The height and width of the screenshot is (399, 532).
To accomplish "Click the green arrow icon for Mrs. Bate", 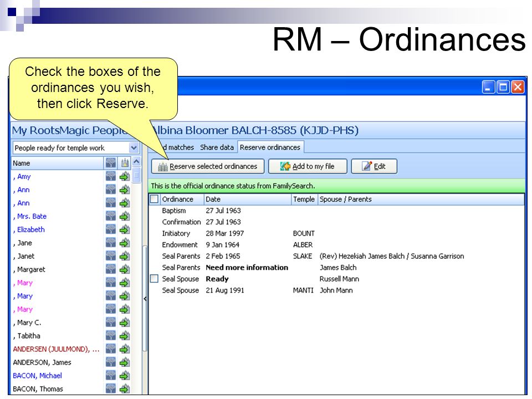I will (x=125, y=216).
